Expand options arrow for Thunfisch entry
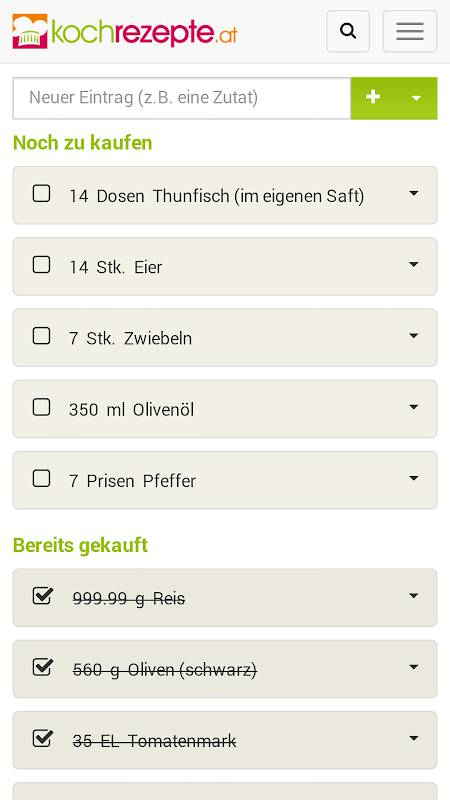The image size is (450, 800). [x=414, y=194]
